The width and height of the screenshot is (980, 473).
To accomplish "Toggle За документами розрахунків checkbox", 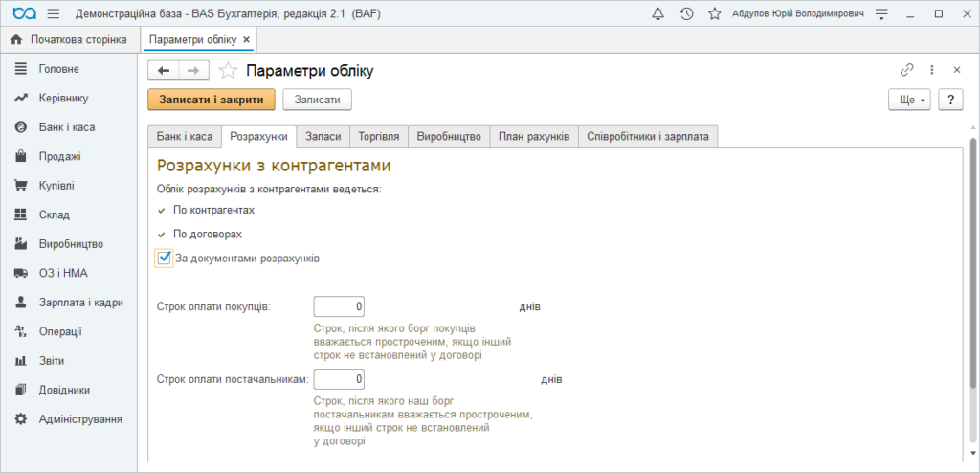I will click(x=165, y=258).
